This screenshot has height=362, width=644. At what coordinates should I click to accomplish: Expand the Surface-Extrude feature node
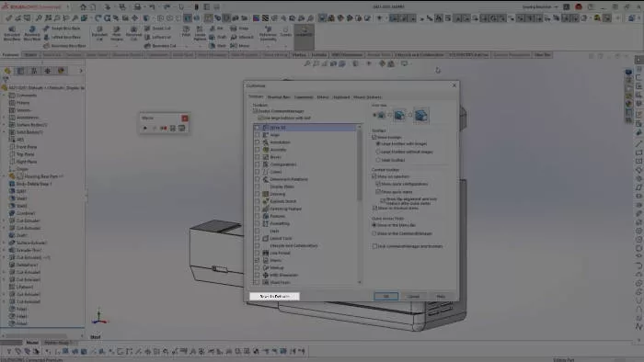point(5,243)
